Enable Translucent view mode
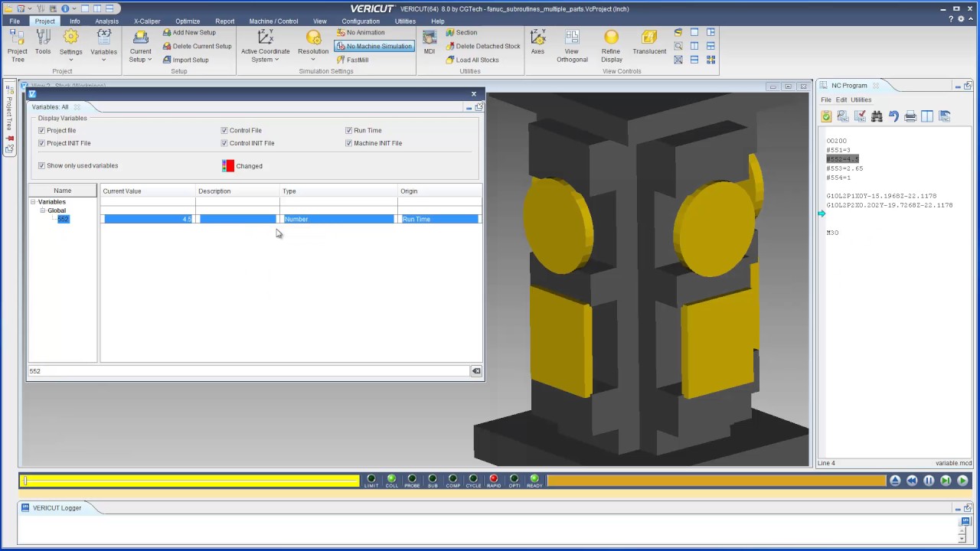This screenshot has height=551, width=980. point(649,43)
